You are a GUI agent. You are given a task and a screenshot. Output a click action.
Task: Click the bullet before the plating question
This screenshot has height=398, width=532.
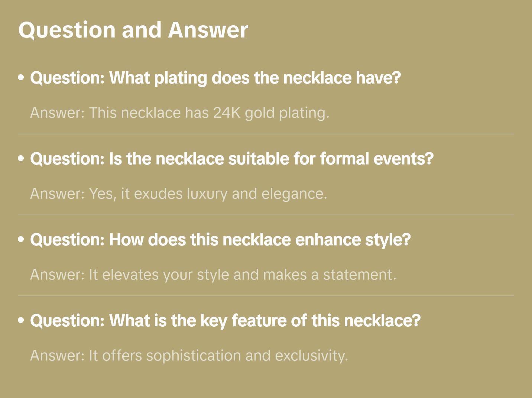pyautogui.click(x=21, y=78)
